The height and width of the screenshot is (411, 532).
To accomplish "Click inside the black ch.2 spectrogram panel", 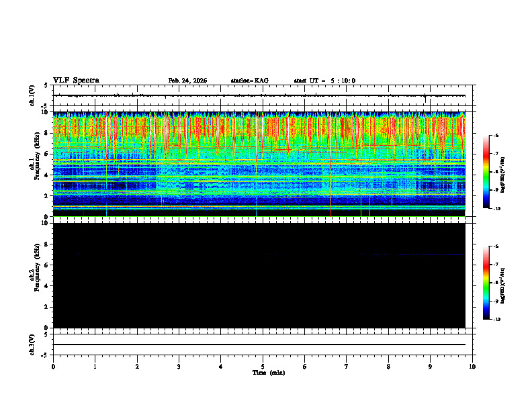I will point(259,275).
